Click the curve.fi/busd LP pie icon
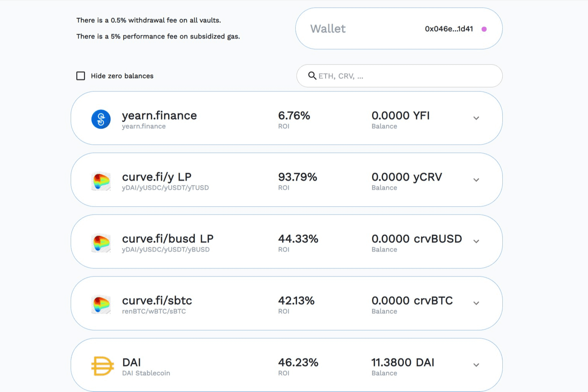The image size is (588, 392). [101, 243]
